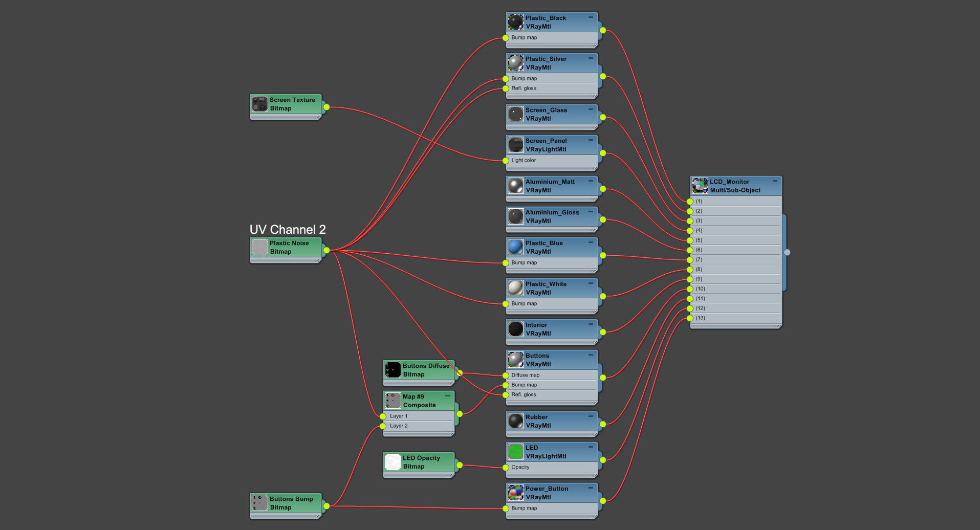Collapse the Plastic_Blue node
Viewport: 980px width, 530px height.
[591, 242]
